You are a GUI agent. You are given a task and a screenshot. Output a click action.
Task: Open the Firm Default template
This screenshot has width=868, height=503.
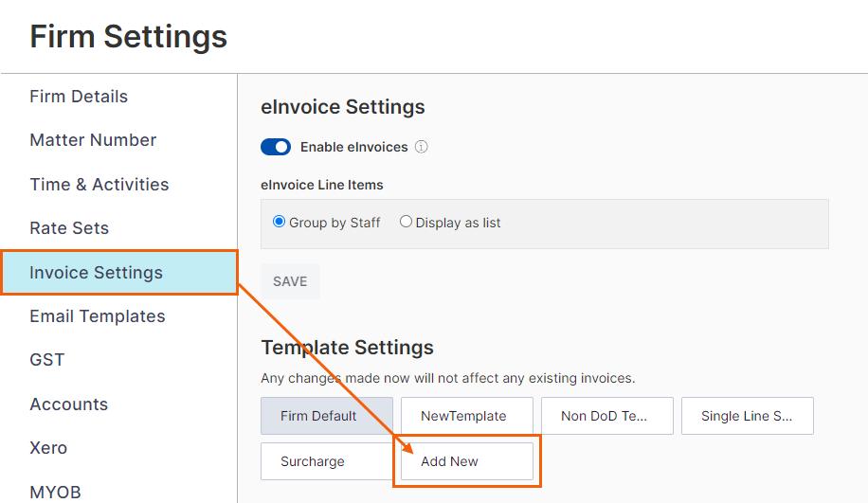pos(327,416)
